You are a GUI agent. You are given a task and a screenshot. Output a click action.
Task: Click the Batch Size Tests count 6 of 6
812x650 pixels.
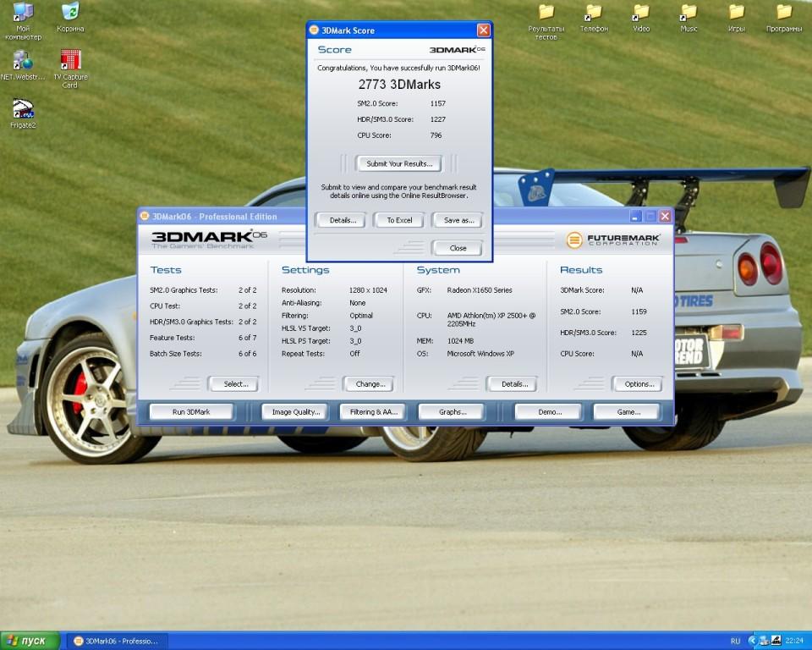coord(247,354)
